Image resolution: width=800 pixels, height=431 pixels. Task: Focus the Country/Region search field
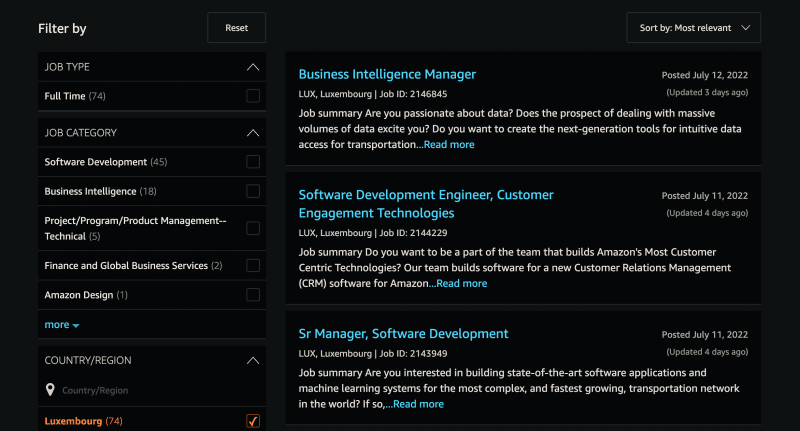click(152, 391)
